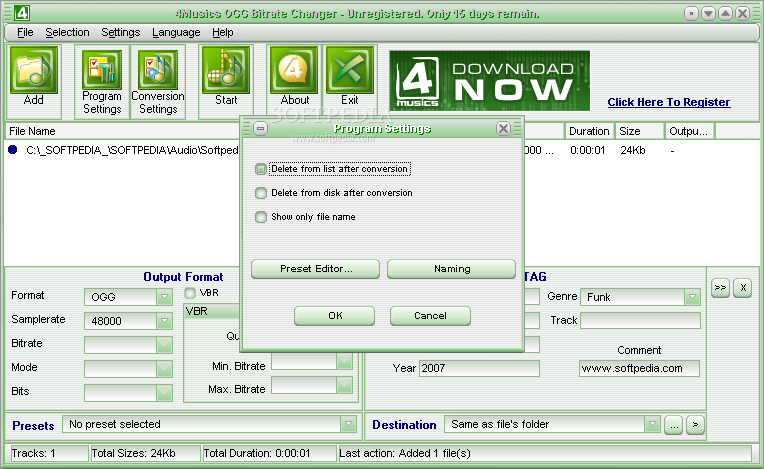Viewport: 764px width, 469px height.
Task: Enable Delete from disk after conversion
Action: [x=261, y=193]
